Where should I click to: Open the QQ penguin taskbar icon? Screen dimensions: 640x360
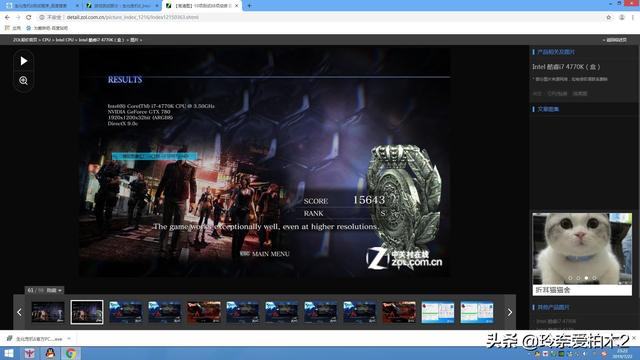(x=50, y=353)
